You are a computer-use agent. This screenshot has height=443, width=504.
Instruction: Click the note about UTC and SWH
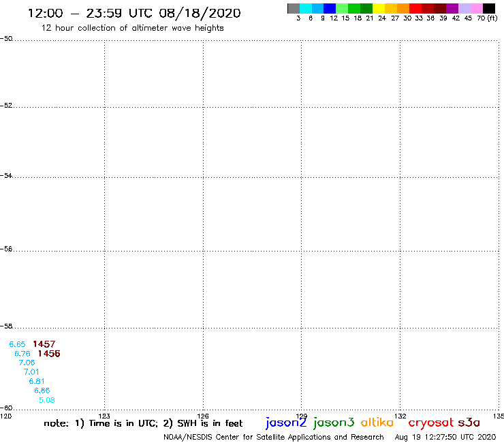pyautogui.click(x=143, y=423)
